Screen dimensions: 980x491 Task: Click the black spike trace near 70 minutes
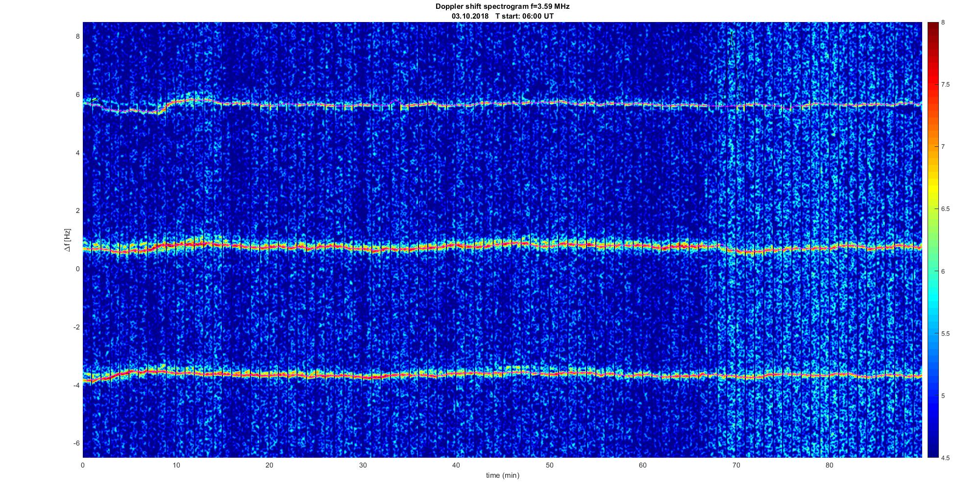click(731, 69)
